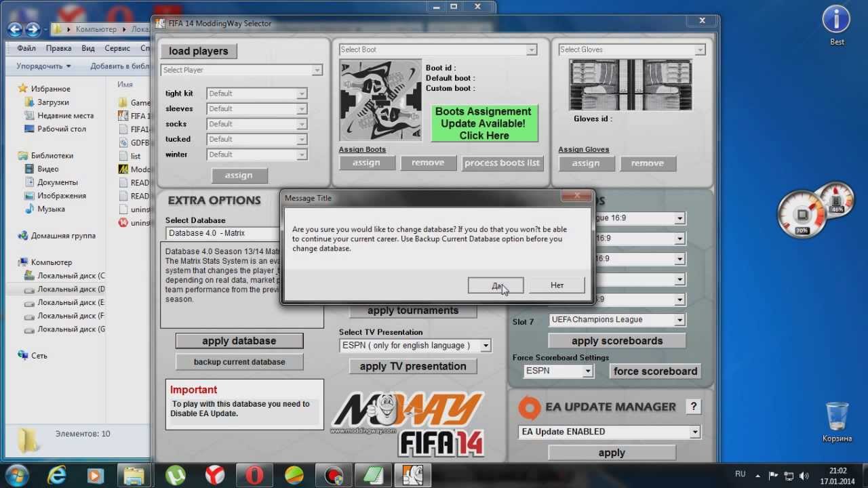Open Файл menu in Explorer

pyautogui.click(x=26, y=49)
